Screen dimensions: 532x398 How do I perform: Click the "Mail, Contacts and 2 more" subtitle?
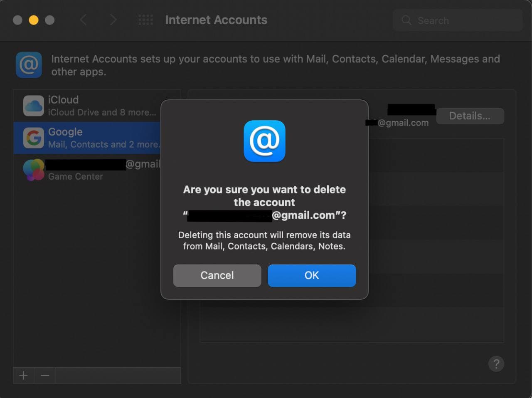click(x=104, y=144)
